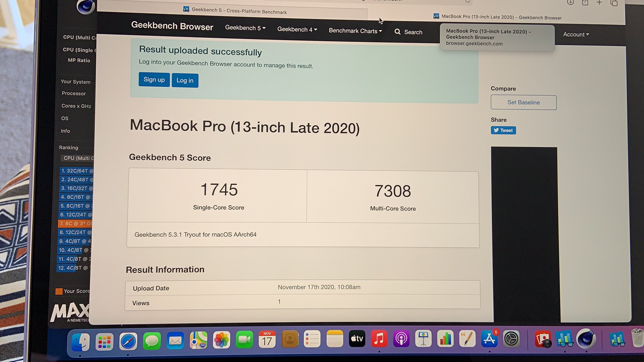Screen dimensions: 644x362
Task: Share result with the Tweet button
Action: coord(503,130)
